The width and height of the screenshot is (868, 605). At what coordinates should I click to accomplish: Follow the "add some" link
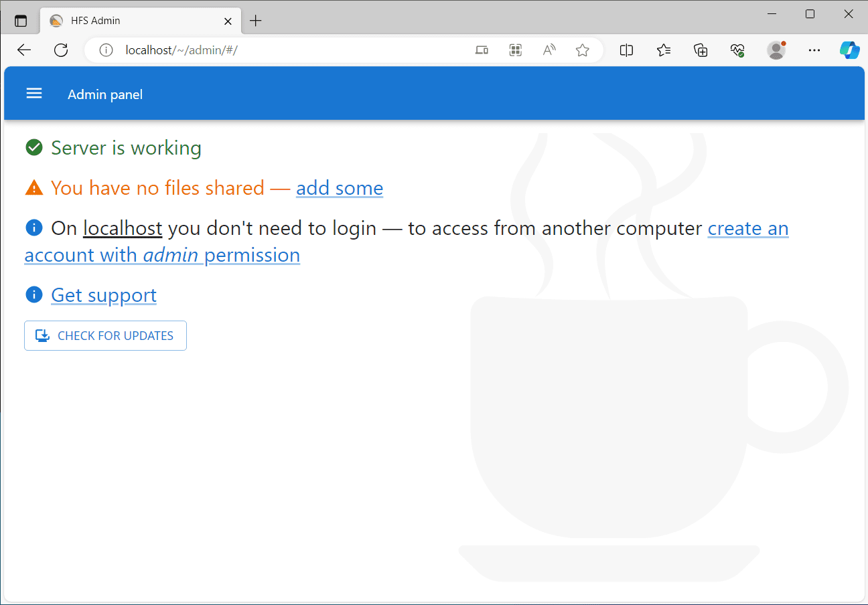pos(340,188)
